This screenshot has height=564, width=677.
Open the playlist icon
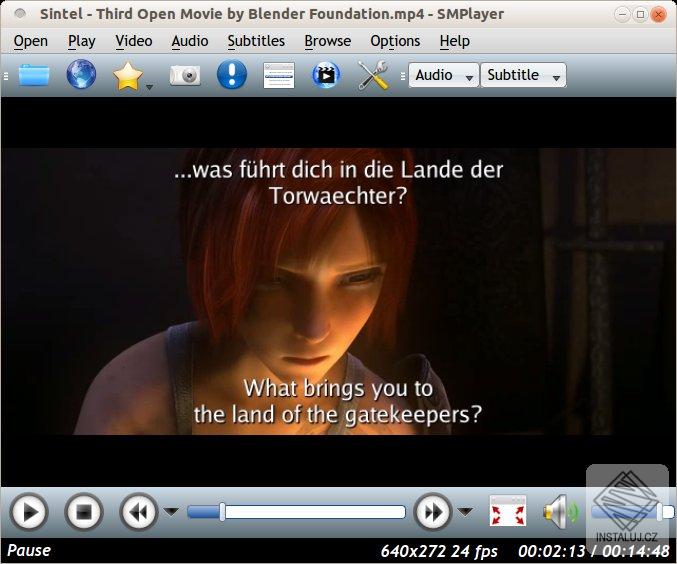[x=279, y=76]
